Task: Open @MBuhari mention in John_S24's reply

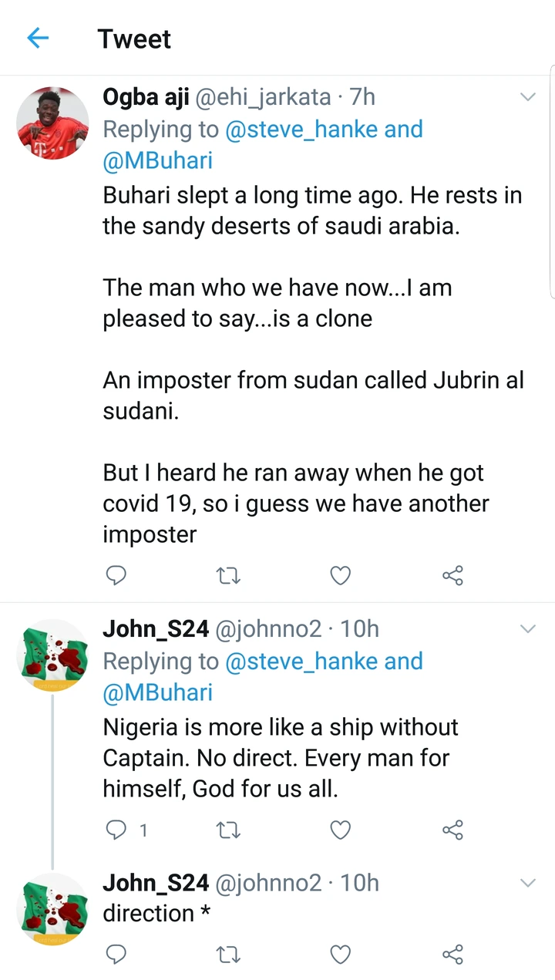Action: tap(157, 692)
